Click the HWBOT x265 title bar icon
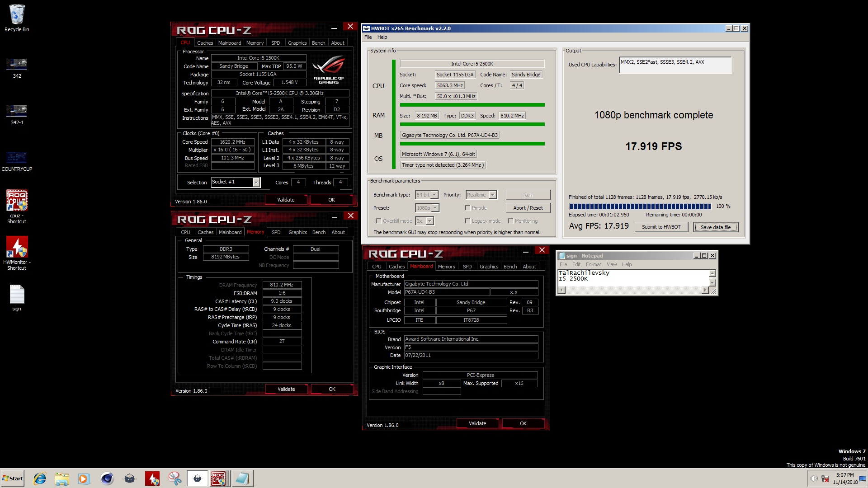 (366, 28)
